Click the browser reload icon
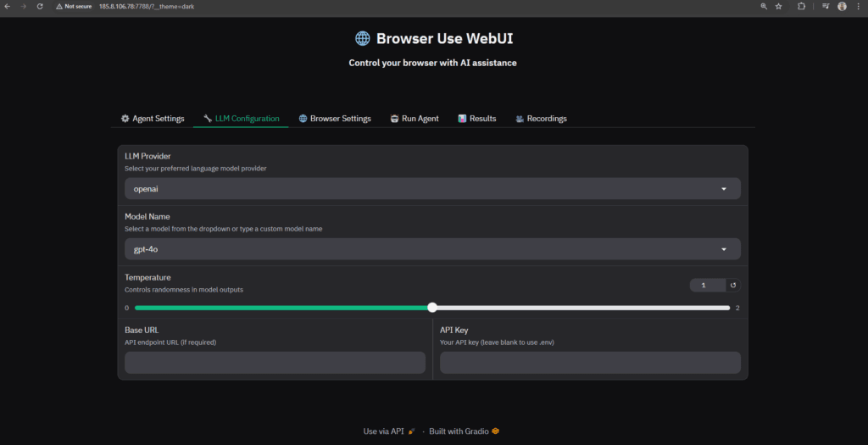Viewport: 868px width, 445px height. click(40, 6)
